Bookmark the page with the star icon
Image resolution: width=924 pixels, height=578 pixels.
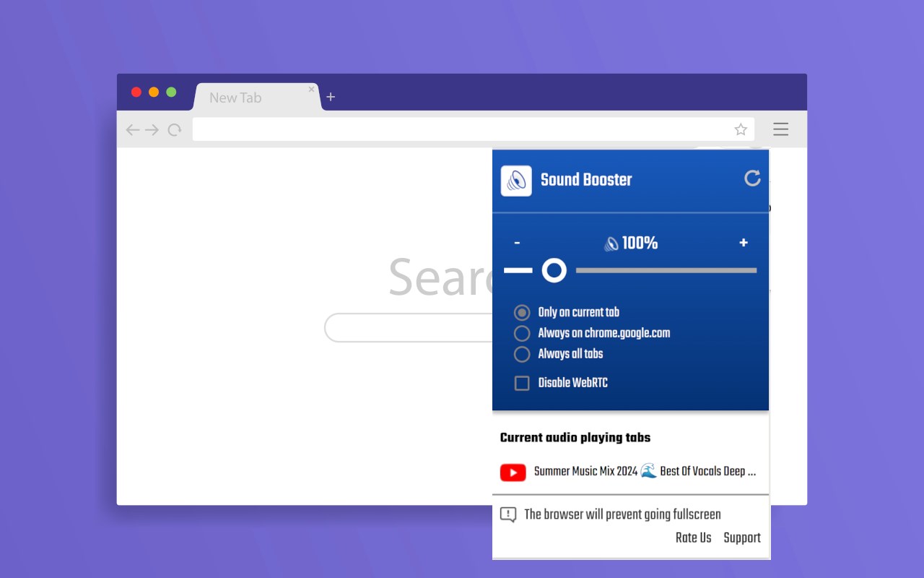point(741,129)
